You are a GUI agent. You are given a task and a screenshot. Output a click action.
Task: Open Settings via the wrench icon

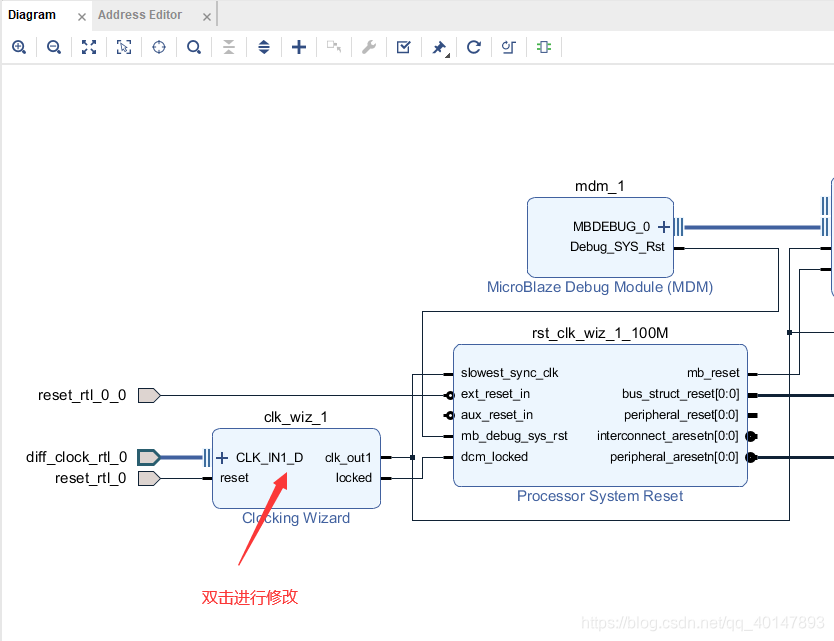[368, 47]
